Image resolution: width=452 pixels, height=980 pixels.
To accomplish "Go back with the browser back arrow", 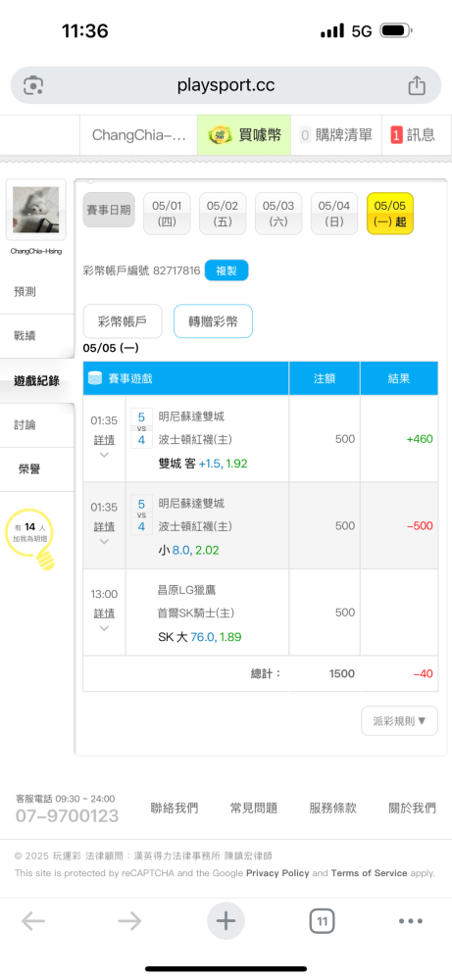I will 33,920.
